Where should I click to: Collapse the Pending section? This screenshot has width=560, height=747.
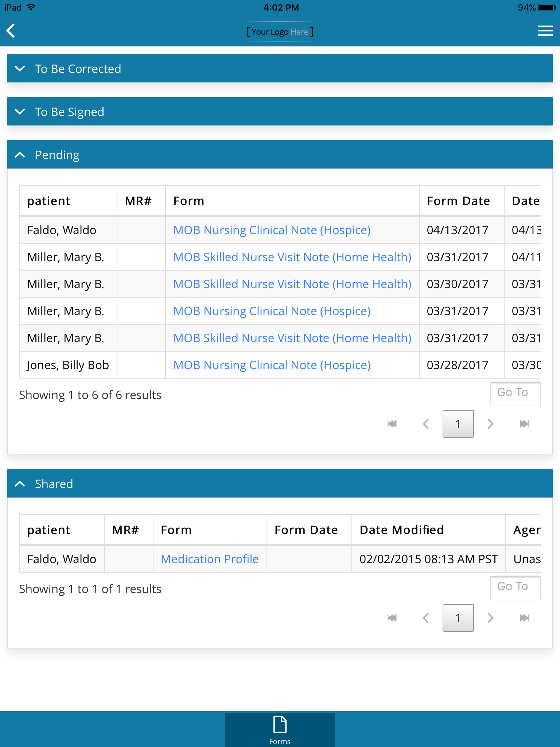(20, 155)
